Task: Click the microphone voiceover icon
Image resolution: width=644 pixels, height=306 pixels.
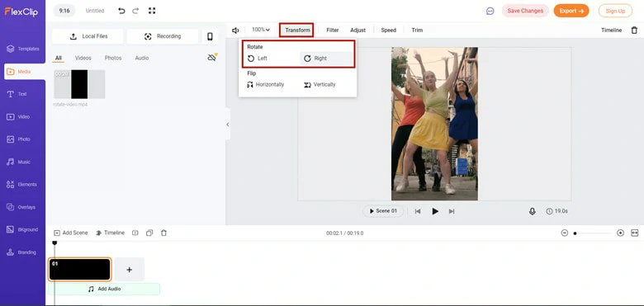Action: coord(533,211)
